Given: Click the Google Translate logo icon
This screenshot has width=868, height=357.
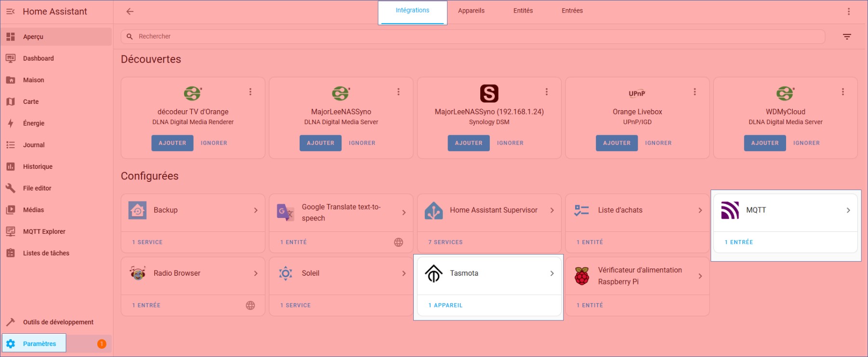Looking at the screenshot, I should [x=286, y=212].
